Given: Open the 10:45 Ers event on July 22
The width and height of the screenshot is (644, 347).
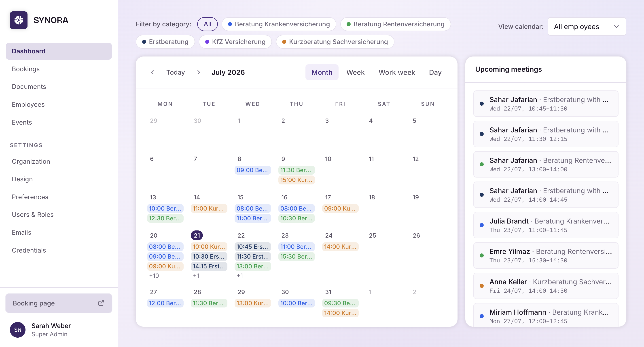Looking at the screenshot, I should click(252, 246).
